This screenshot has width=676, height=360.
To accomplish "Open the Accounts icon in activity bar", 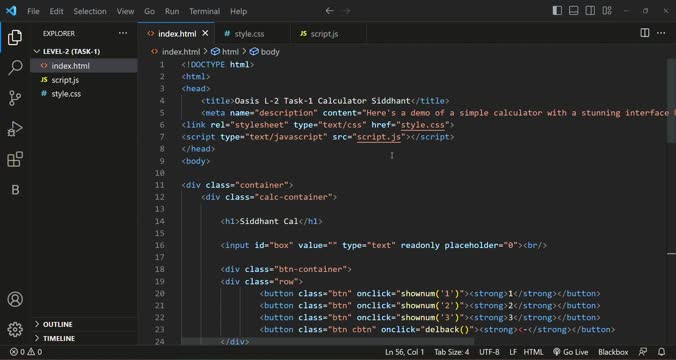I will (15, 299).
